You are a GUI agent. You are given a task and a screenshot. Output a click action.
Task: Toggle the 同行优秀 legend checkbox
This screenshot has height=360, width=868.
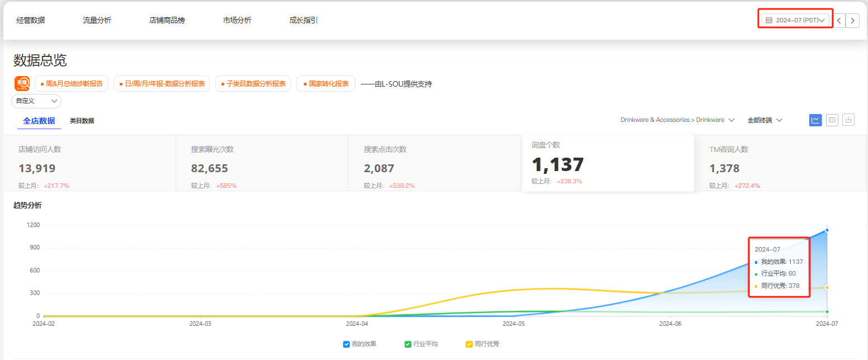469,344
